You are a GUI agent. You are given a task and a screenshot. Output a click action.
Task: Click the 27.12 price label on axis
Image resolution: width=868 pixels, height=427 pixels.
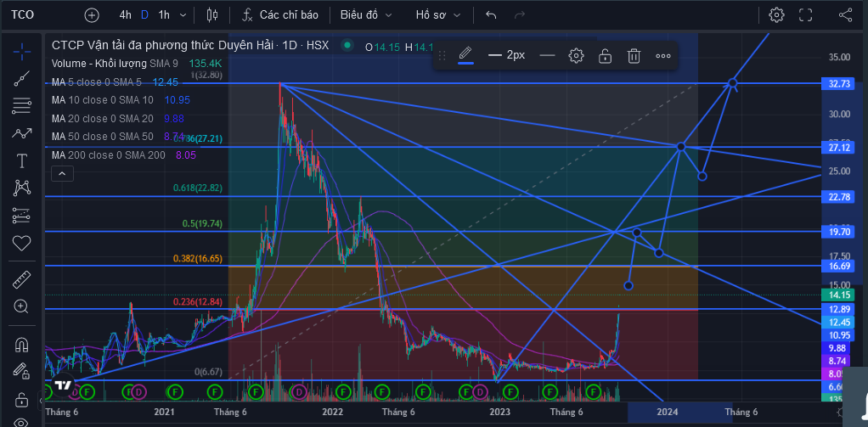pyautogui.click(x=838, y=148)
